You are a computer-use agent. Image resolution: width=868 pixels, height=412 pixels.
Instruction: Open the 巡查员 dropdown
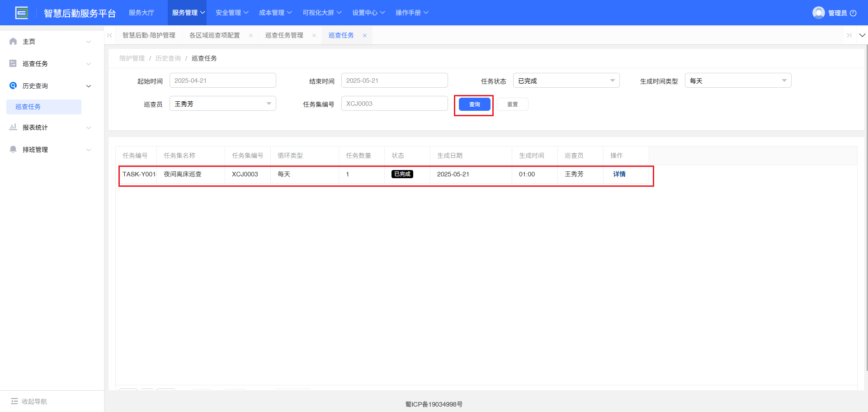[x=222, y=104]
